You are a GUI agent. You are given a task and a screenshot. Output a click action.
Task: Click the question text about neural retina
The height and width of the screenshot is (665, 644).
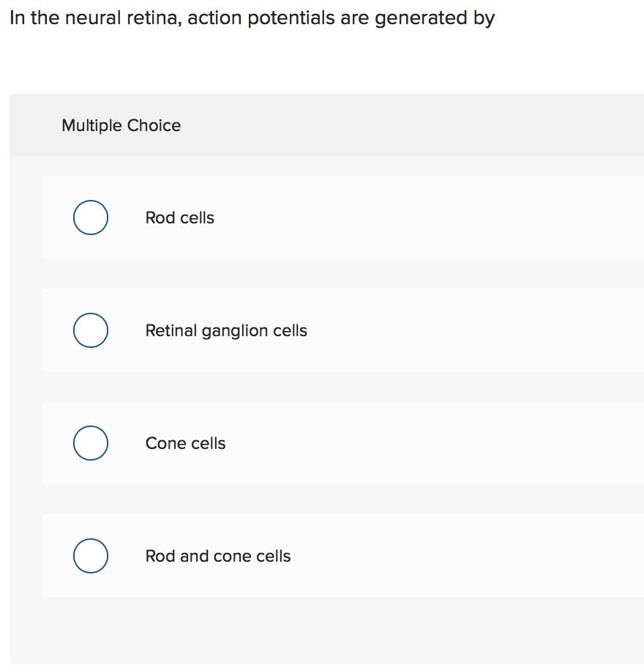252,18
